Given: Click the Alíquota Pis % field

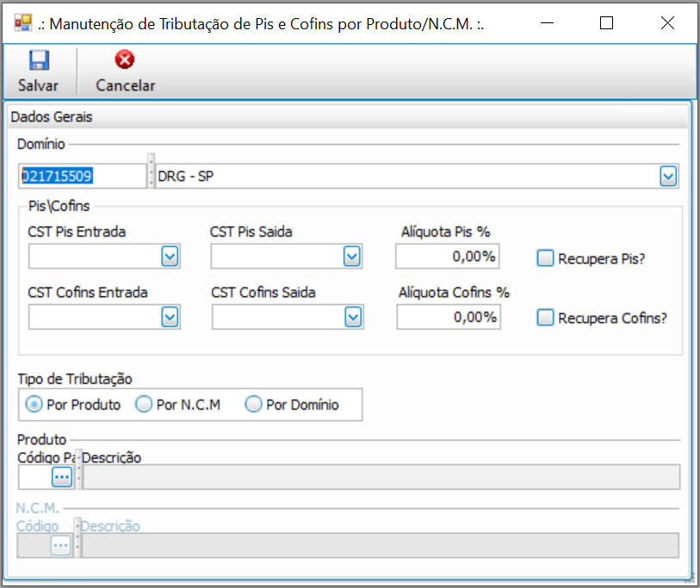Looking at the screenshot, I should coord(448,257).
